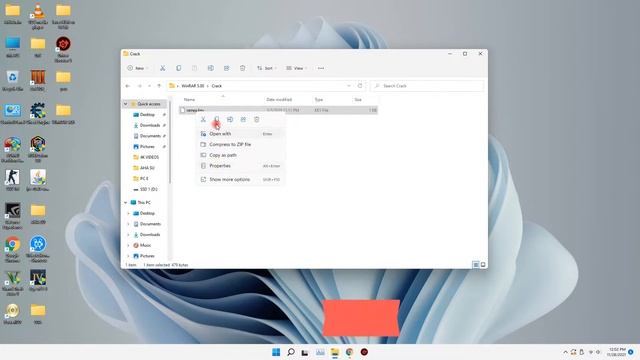
Task: Click the Delete trash icon in the context menu
Action: click(256, 120)
